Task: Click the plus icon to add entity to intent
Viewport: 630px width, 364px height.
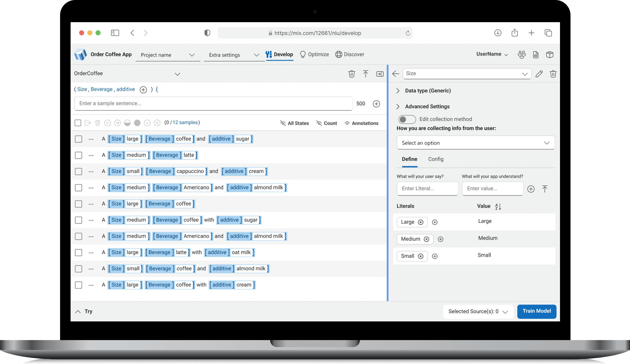Action: [x=143, y=90]
